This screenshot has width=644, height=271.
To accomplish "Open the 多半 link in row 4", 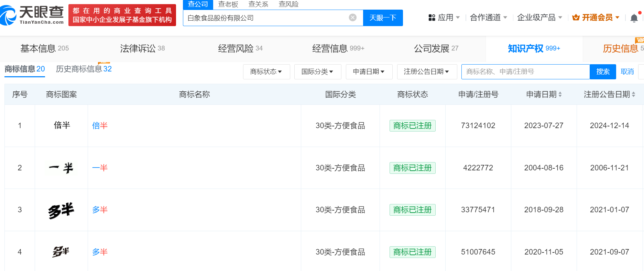I will (100, 252).
